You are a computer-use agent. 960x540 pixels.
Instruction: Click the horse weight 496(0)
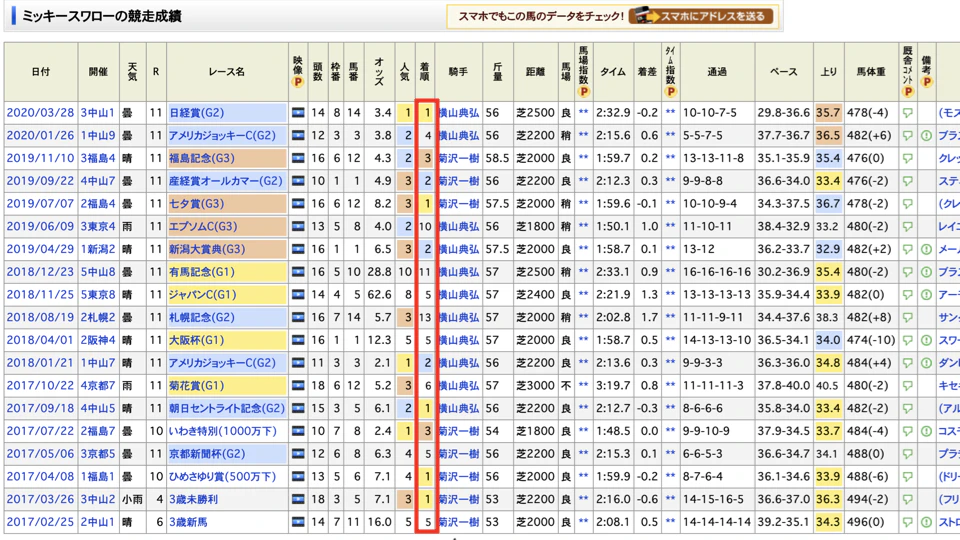point(866,522)
